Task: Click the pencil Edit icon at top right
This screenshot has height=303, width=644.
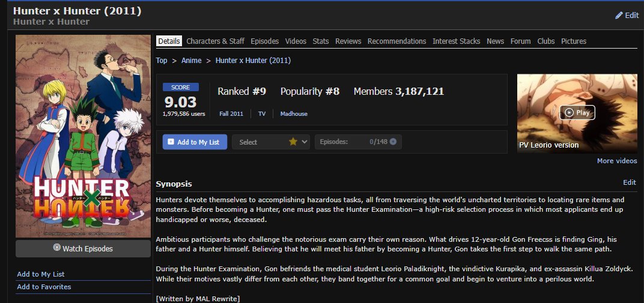Action: tap(619, 16)
